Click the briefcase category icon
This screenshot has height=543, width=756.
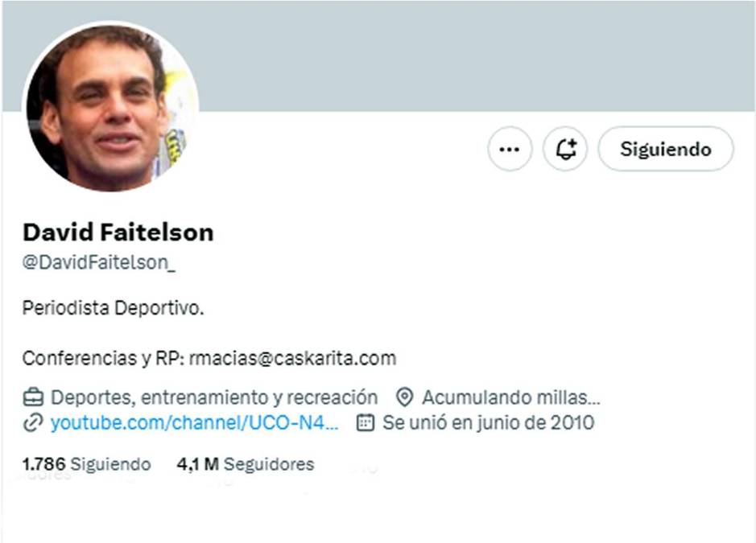(33, 397)
